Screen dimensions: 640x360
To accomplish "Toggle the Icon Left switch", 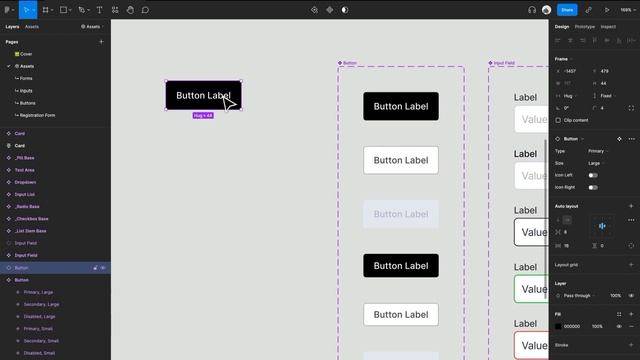I will coord(593,175).
